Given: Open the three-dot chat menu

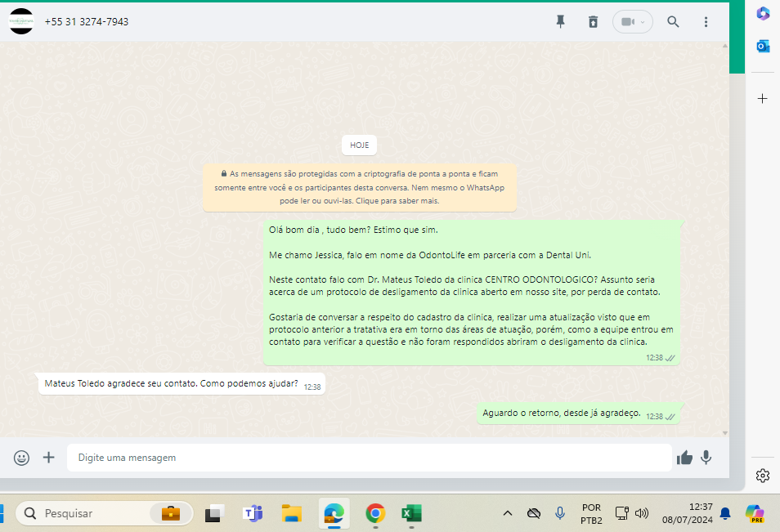Looking at the screenshot, I should (x=706, y=22).
